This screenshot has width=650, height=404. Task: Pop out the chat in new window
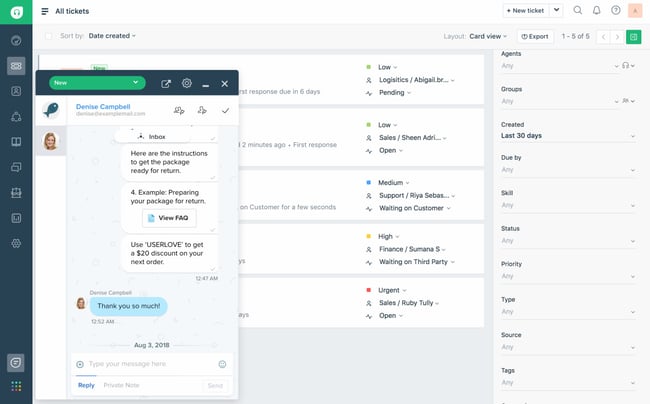(166, 83)
